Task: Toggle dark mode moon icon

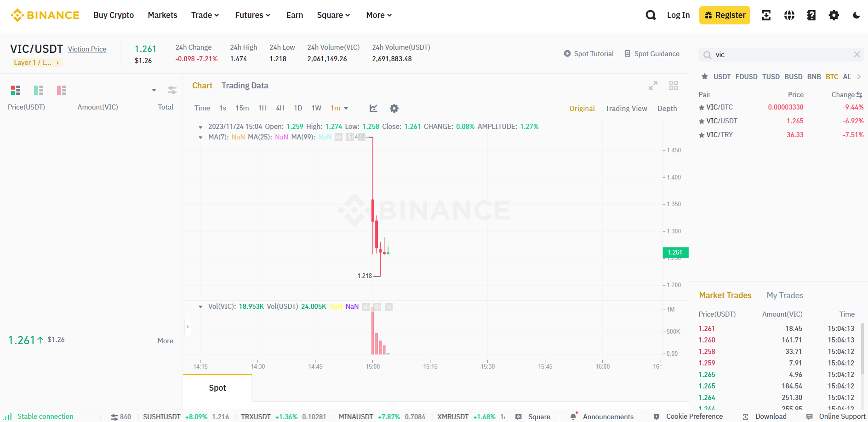Action: click(856, 15)
